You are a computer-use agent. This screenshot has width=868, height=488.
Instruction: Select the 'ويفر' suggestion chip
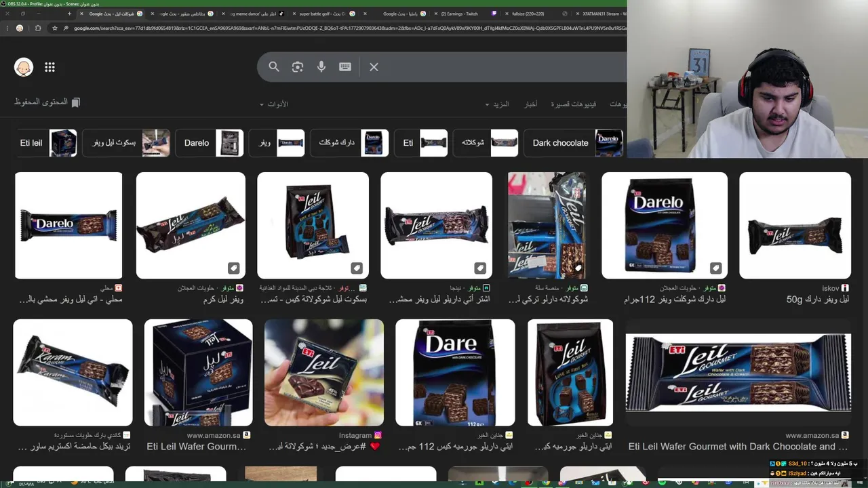(x=277, y=143)
